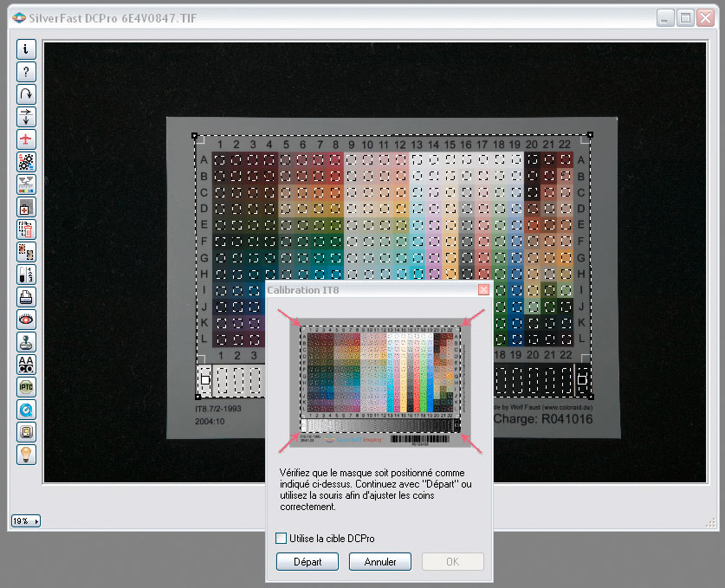Click the AACO icon

[x=26, y=365]
